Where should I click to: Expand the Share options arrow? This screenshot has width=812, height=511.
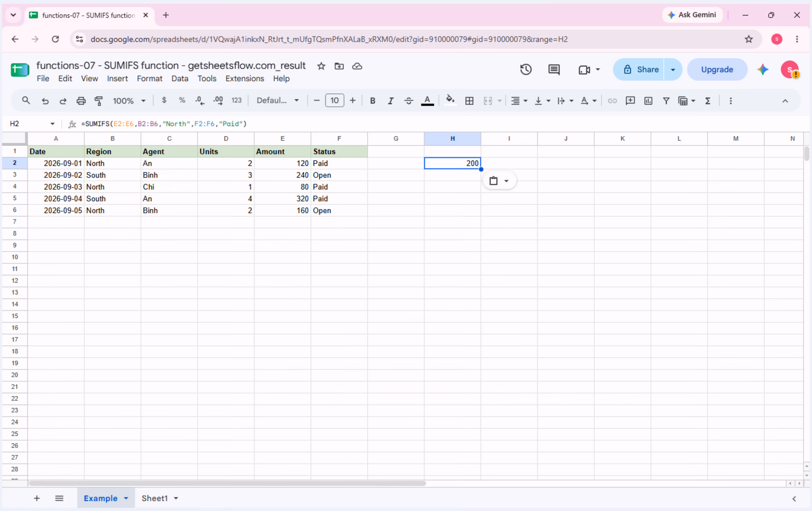pyautogui.click(x=673, y=70)
